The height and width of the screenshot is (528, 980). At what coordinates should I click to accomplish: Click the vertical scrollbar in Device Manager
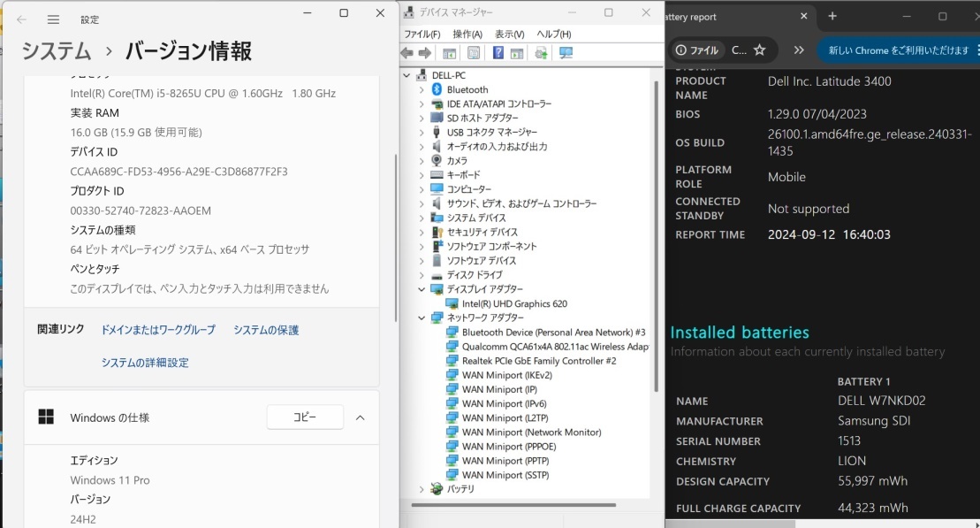click(657, 236)
